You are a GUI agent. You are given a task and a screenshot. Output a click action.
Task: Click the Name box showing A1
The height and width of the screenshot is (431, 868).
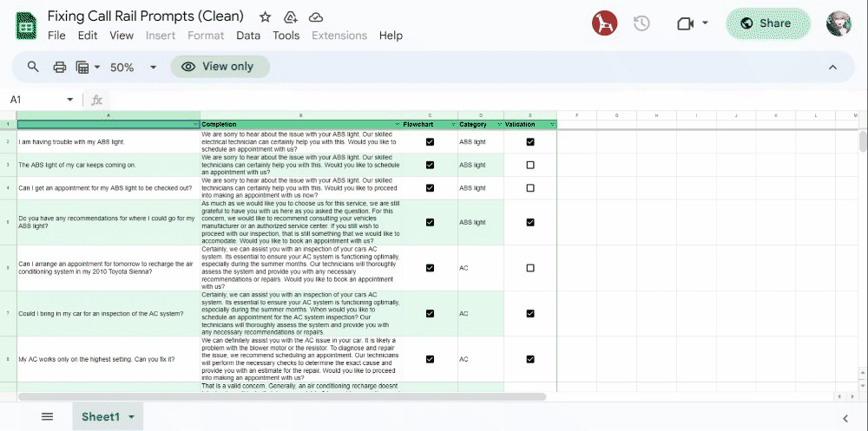tap(36, 100)
